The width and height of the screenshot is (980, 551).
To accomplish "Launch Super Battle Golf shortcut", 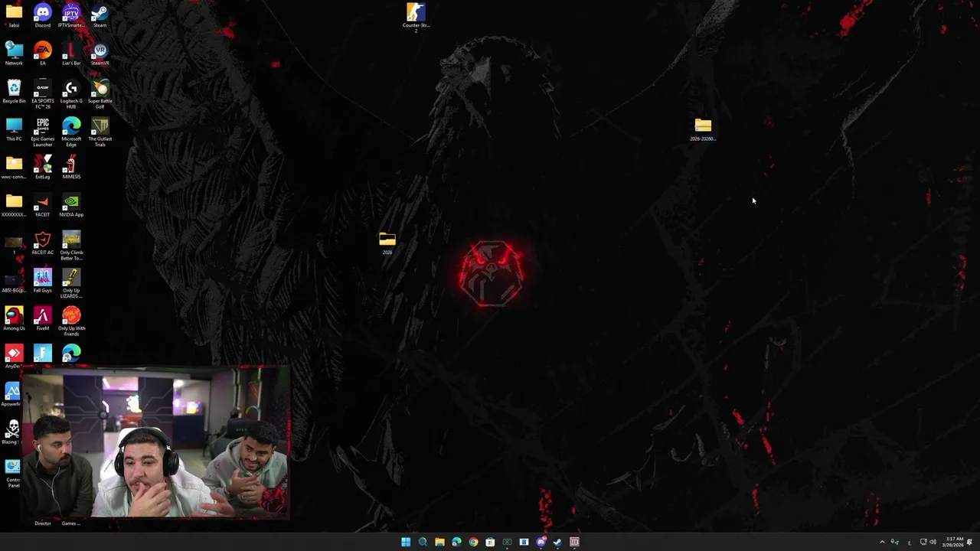I will [100, 93].
